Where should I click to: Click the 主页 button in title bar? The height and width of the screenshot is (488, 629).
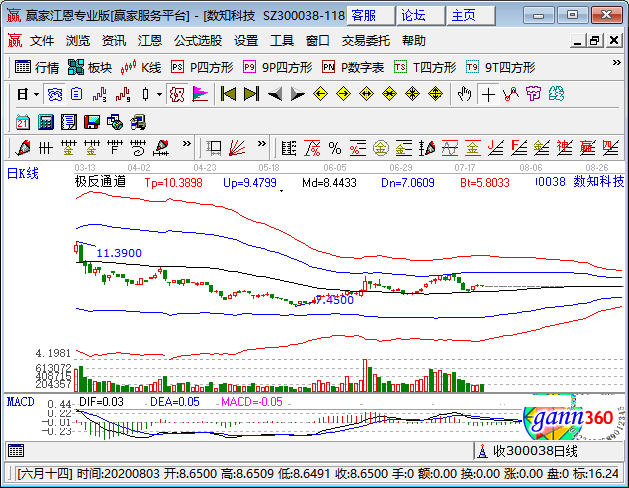[471, 16]
